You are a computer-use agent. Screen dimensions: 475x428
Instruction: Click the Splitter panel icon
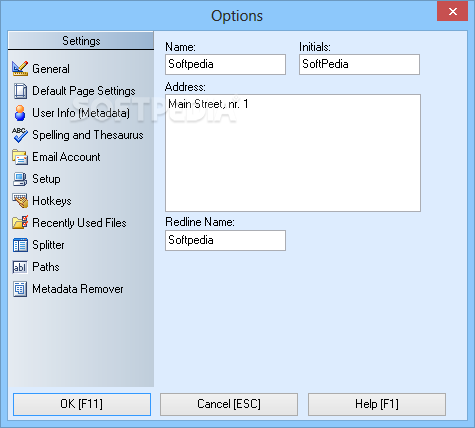20,245
